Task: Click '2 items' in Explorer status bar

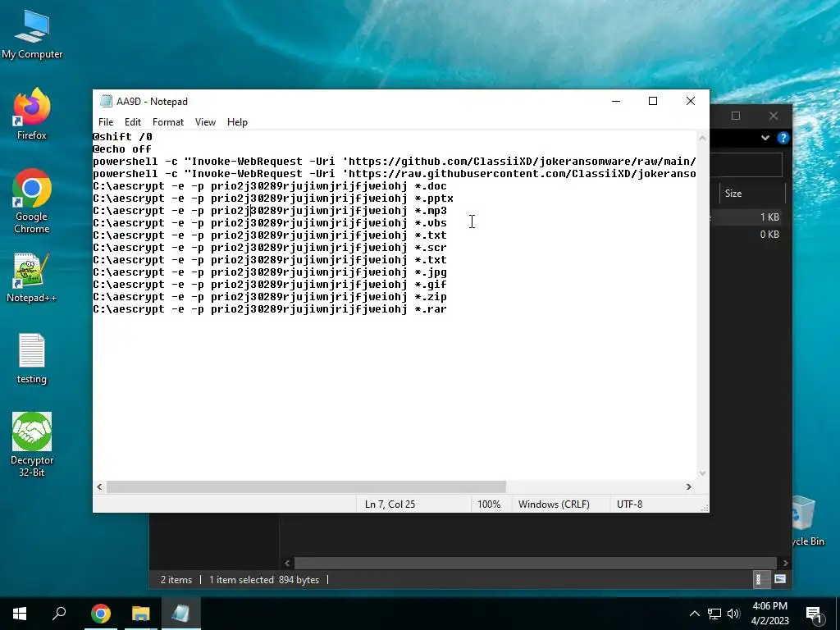Action: (176, 580)
